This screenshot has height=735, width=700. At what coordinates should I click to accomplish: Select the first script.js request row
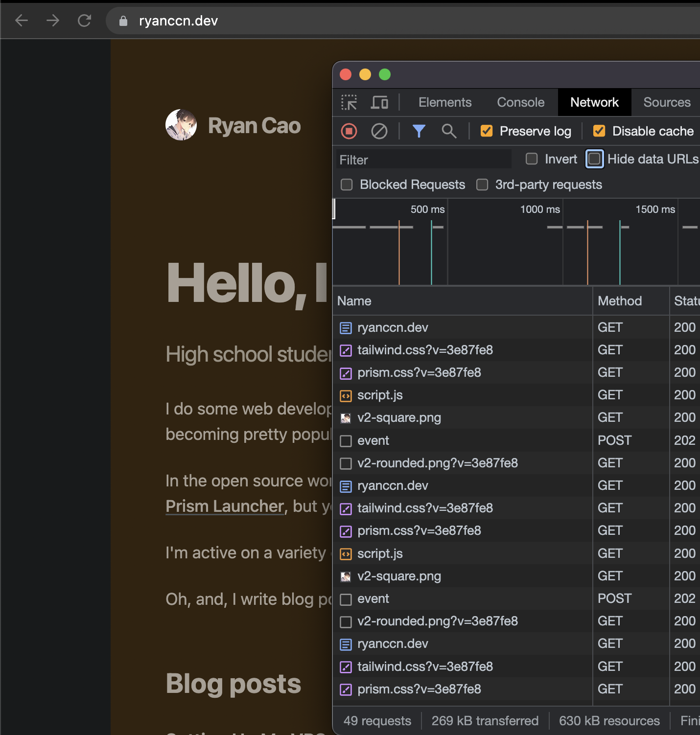[x=380, y=395]
